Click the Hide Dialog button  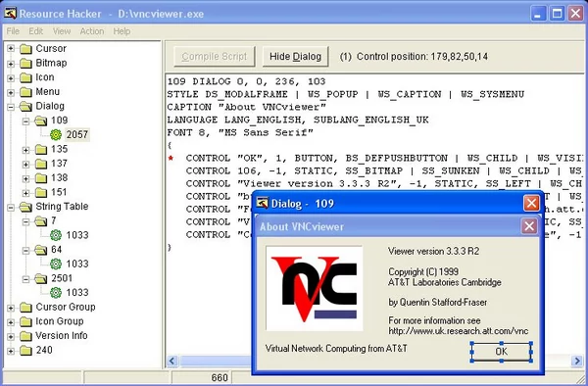(x=296, y=57)
